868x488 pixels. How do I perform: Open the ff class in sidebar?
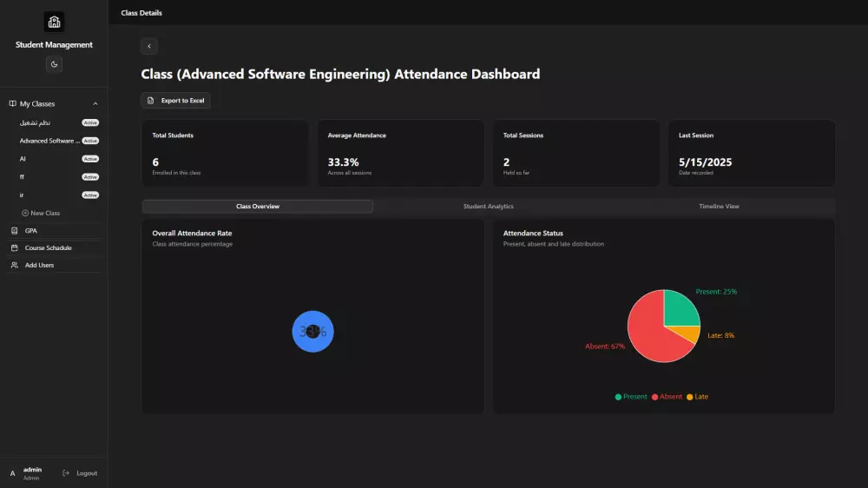tap(22, 176)
